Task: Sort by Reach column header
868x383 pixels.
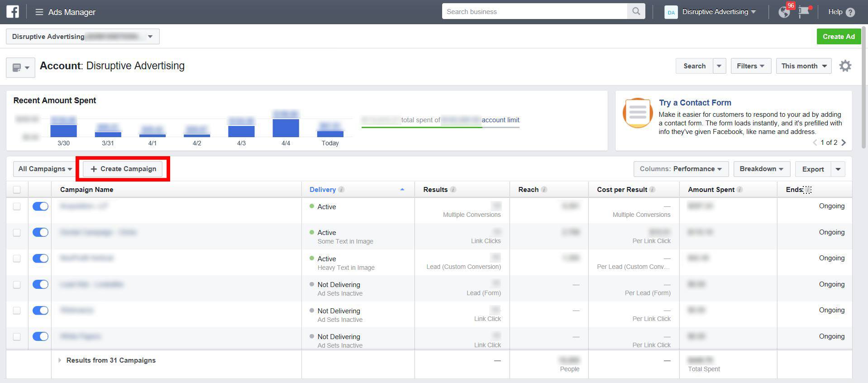Action: [528, 190]
